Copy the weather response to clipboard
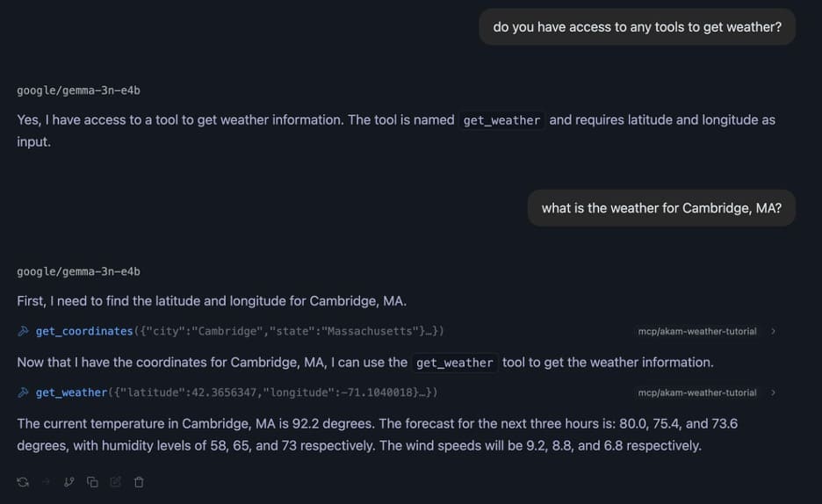The image size is (822, 504). click(x=92, y=482)
